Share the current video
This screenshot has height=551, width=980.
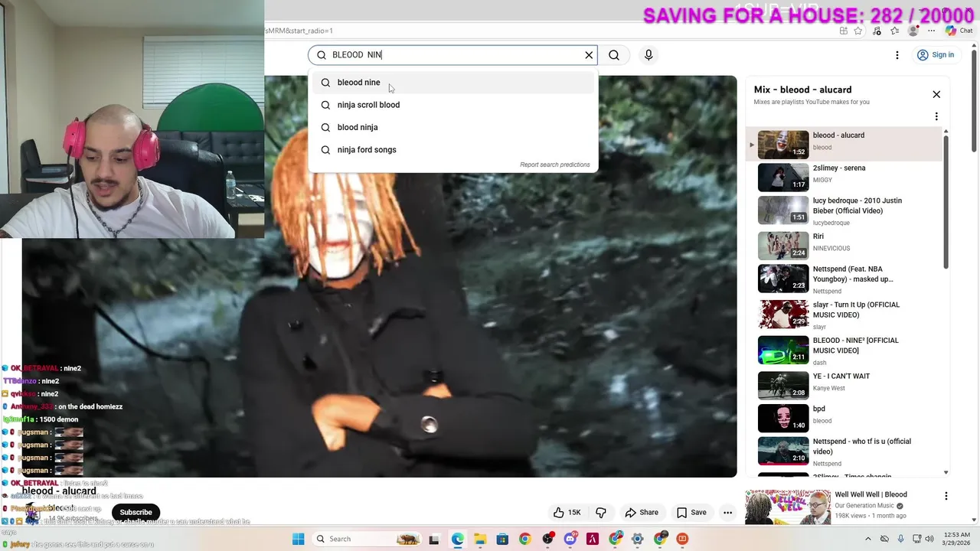tap(642, 513)
